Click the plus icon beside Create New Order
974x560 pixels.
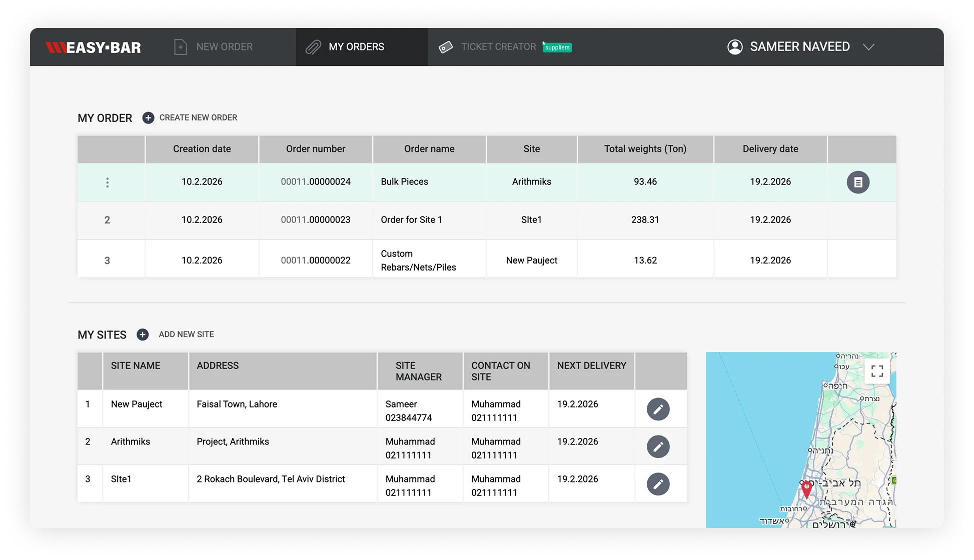tap(148, 118)
